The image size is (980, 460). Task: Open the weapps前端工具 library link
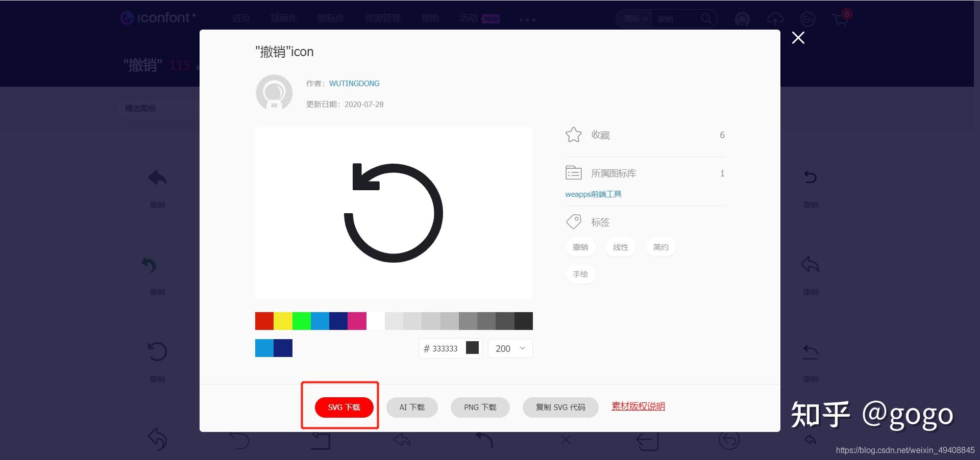coord(593,194)
